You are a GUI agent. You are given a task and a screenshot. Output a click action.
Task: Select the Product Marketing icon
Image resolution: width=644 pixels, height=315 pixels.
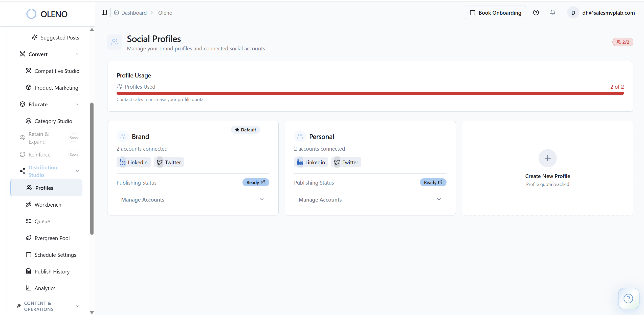29,88
